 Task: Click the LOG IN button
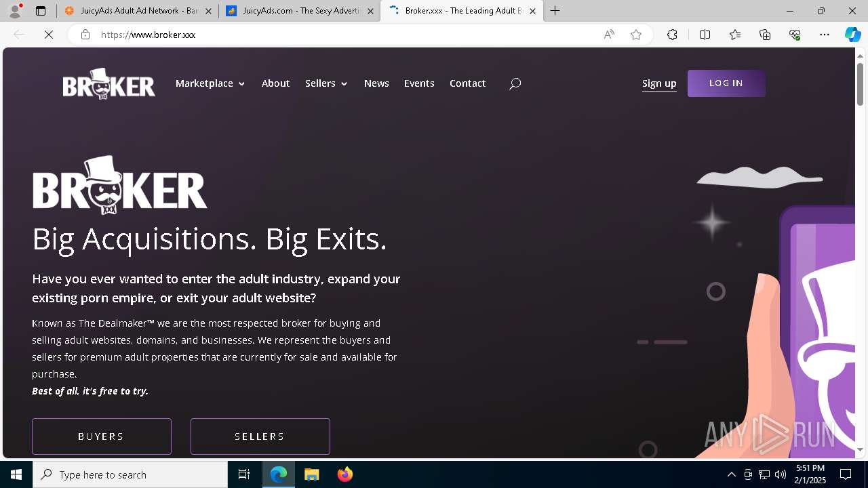[x=726, y=83]
